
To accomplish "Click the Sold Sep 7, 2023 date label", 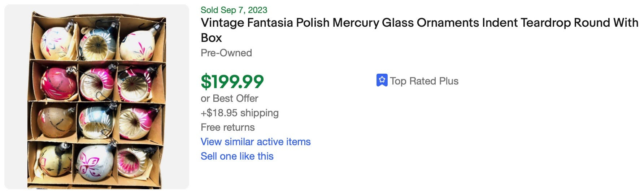I will 234,10.
